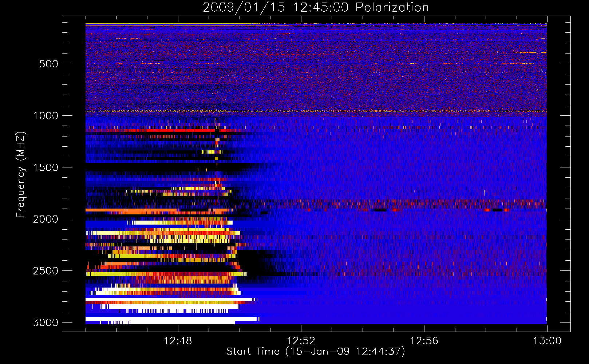Viewport: 589px width, 364px height.
Task: Click the 1000 frequency tick label
Action: click(x=46, y=116)
